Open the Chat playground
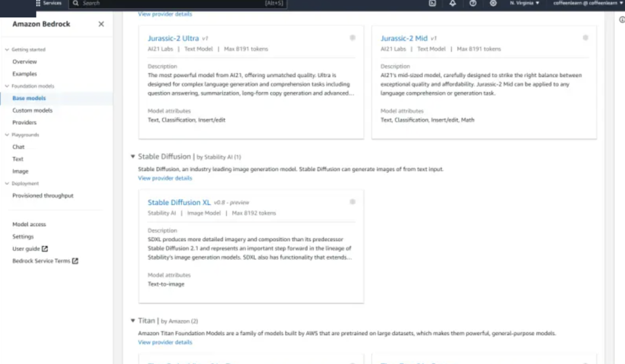 (19, 147)
